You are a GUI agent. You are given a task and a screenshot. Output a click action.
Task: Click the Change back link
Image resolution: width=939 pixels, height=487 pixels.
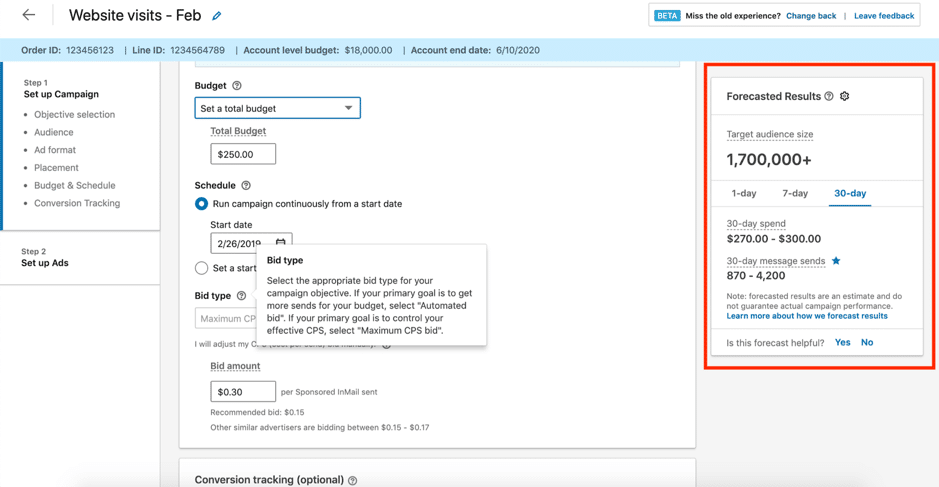click(810, 16)
